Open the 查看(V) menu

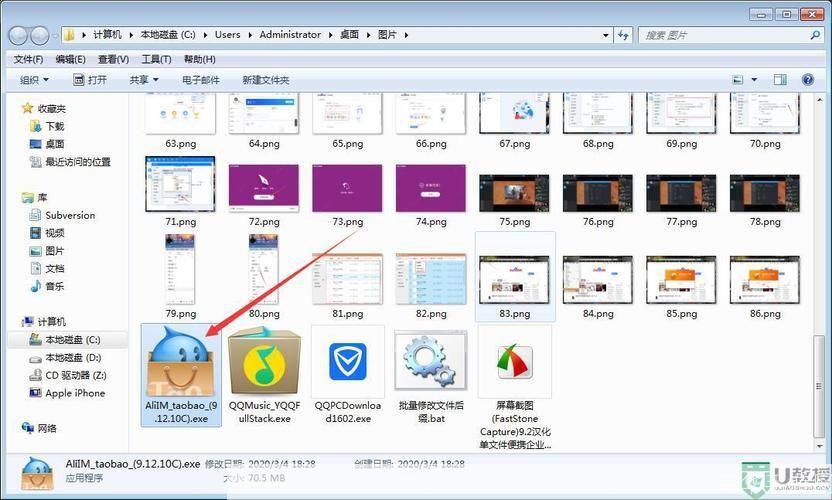(x=113, y=59)
